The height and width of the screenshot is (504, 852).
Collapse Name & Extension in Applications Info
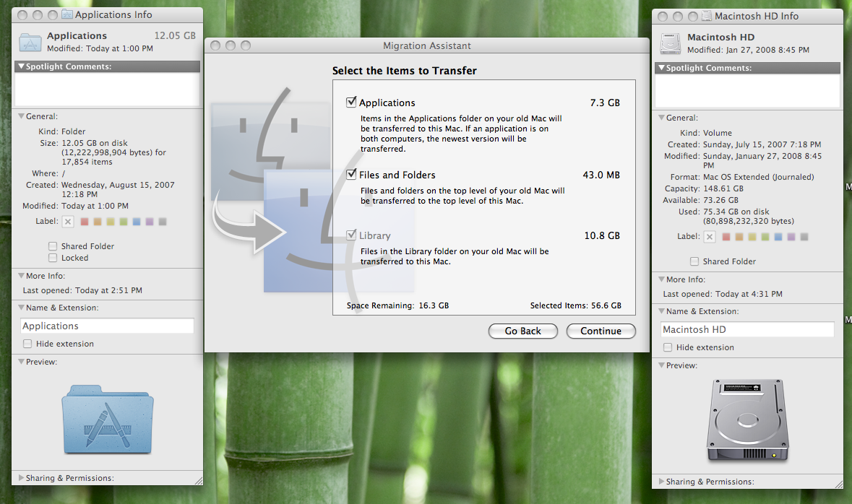pos(21,308)
